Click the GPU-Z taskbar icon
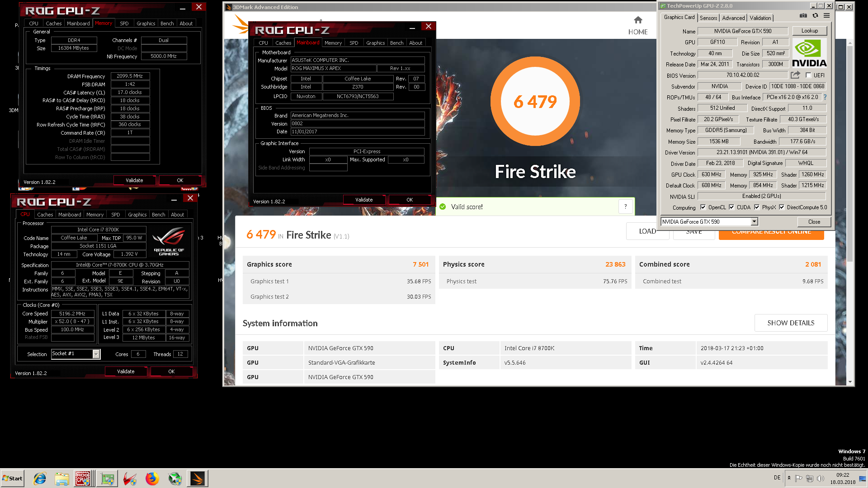This screenshot has width=868, height=488. 107,479
